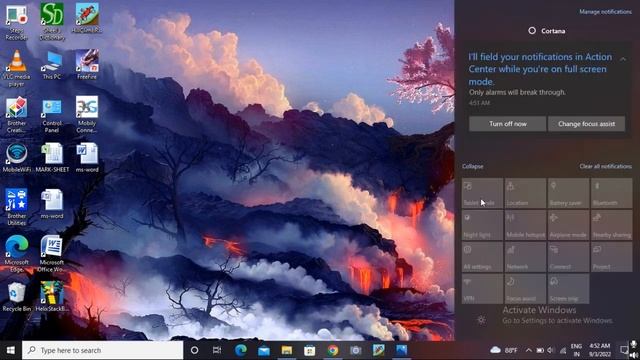Select Cortana notification header
The height and width of the screenshot is (360, 640).
tap(547, 31)
